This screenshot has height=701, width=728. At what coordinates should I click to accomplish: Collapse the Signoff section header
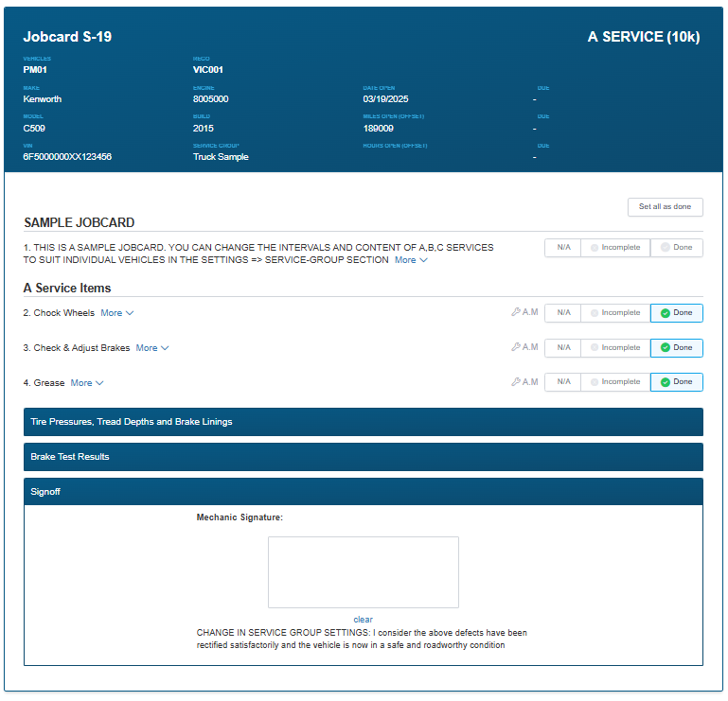coord(363,492)
